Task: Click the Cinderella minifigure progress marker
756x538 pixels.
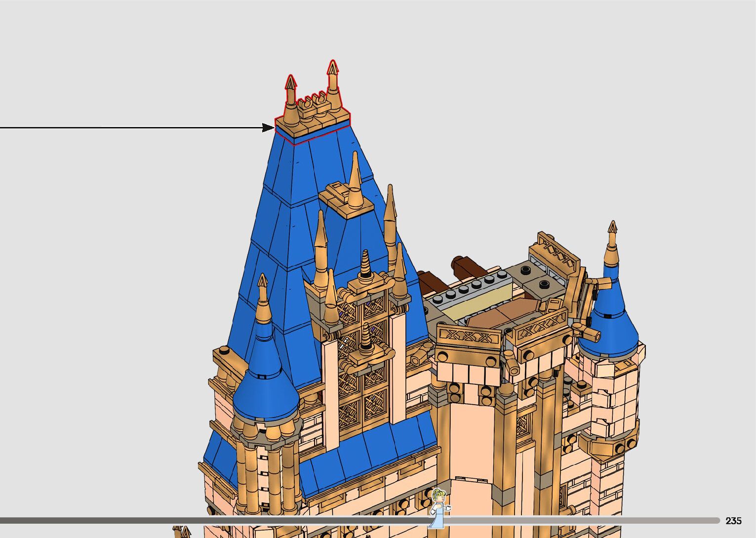Action: (x=438, y=507)
